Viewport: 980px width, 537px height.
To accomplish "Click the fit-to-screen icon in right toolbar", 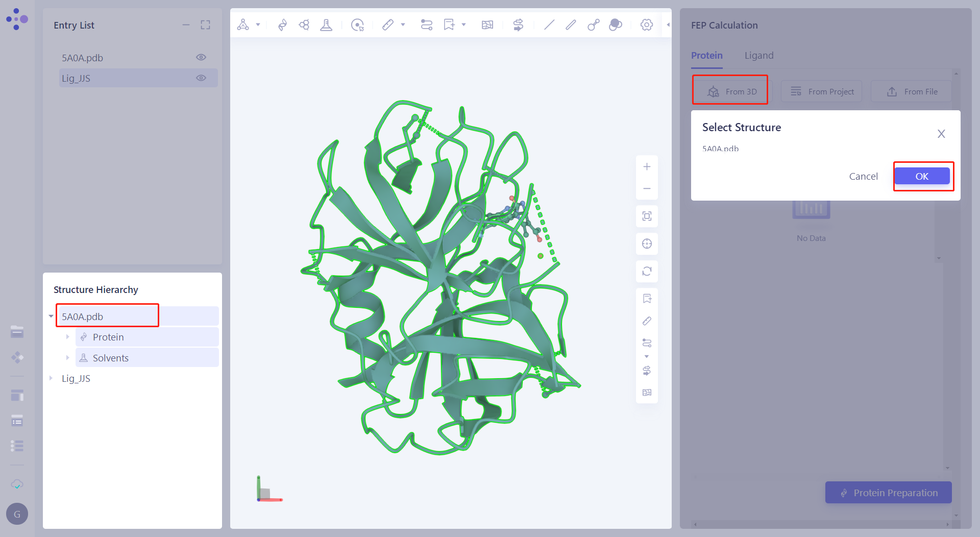I will (x=647, y=216).
